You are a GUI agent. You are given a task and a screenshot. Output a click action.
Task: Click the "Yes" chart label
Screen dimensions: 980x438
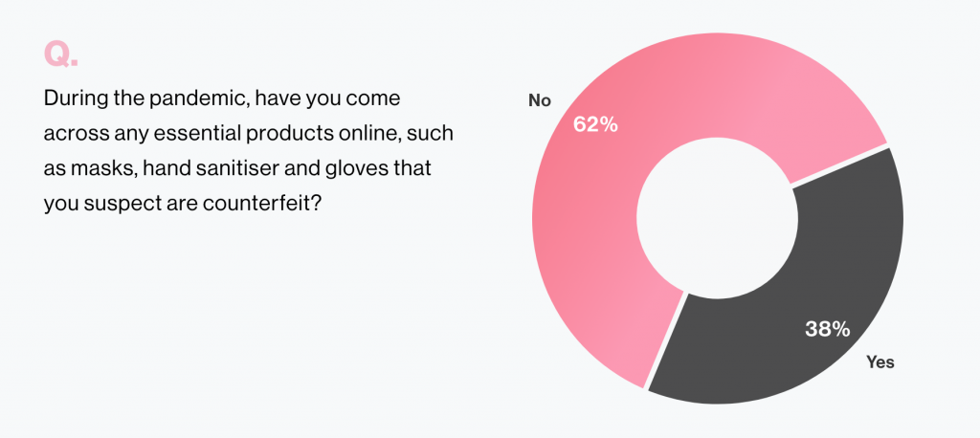[x=880, y=361]
